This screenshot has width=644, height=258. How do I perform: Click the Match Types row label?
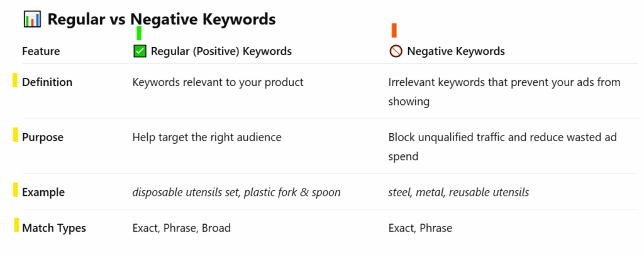54,228
